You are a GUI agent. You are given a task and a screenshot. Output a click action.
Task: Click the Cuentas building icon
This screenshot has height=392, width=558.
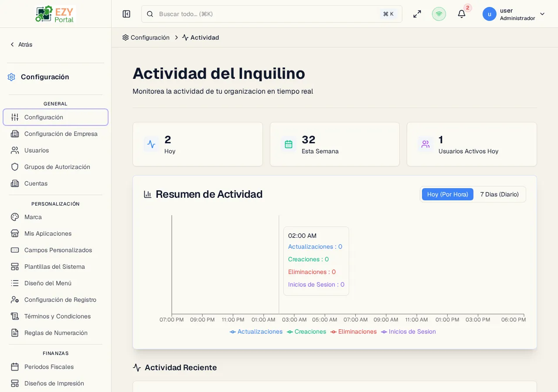point(15,183)
